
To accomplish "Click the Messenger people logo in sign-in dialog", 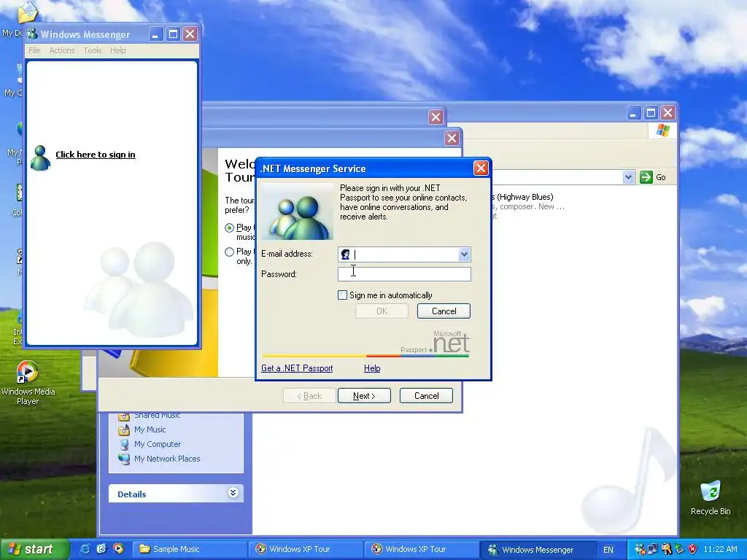I will pos(298,212).
